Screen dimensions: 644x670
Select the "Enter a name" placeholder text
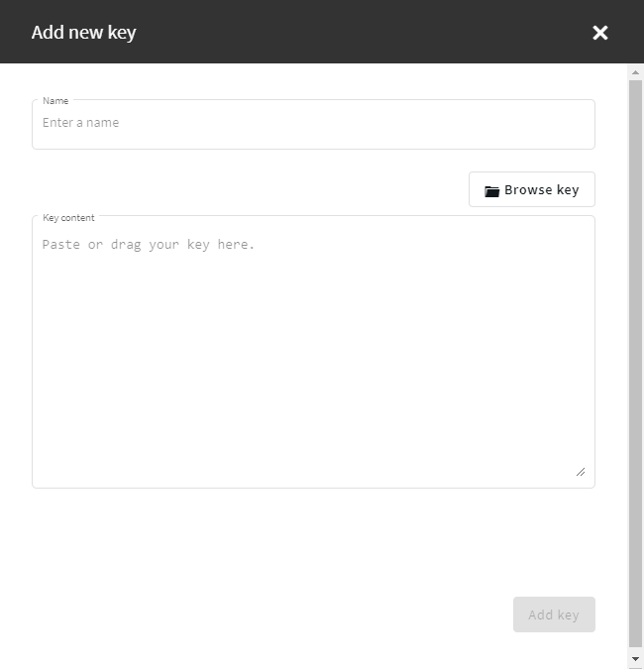[x=80, y=123]
